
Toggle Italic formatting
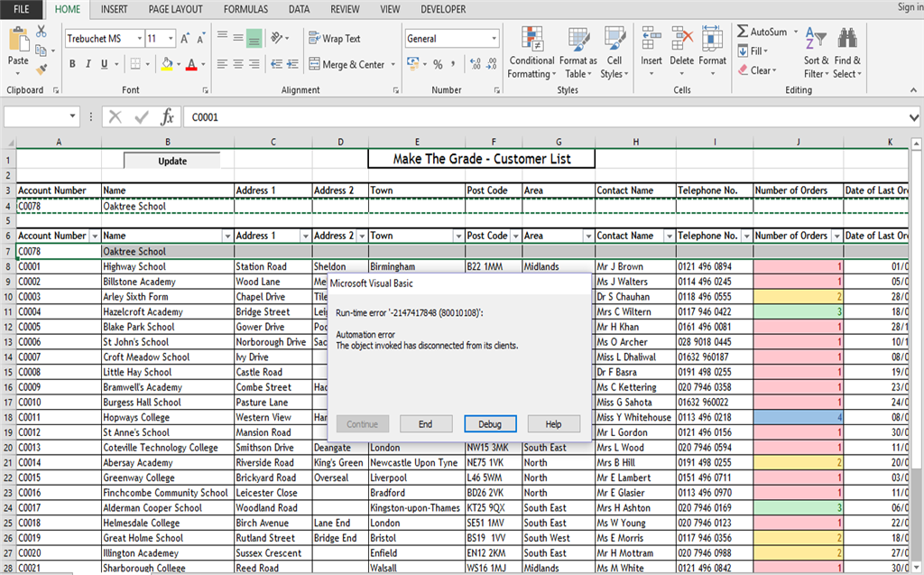coord(88,64)
